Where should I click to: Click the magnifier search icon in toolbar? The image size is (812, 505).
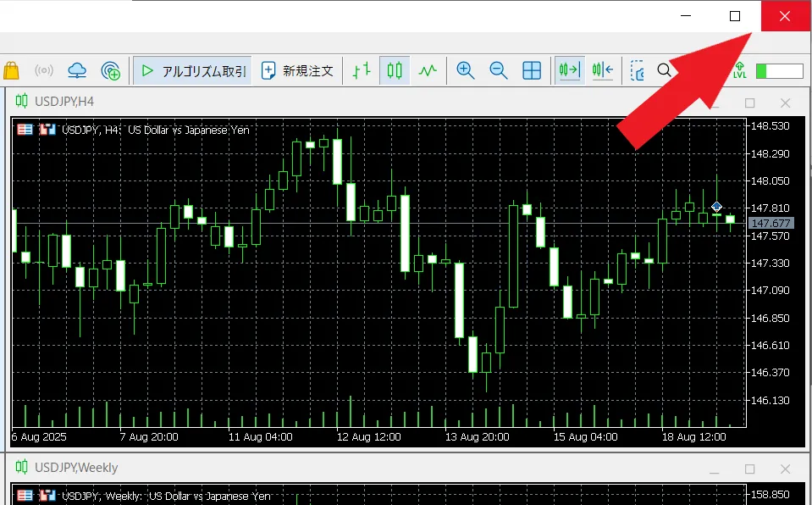(x=665, y=70)
